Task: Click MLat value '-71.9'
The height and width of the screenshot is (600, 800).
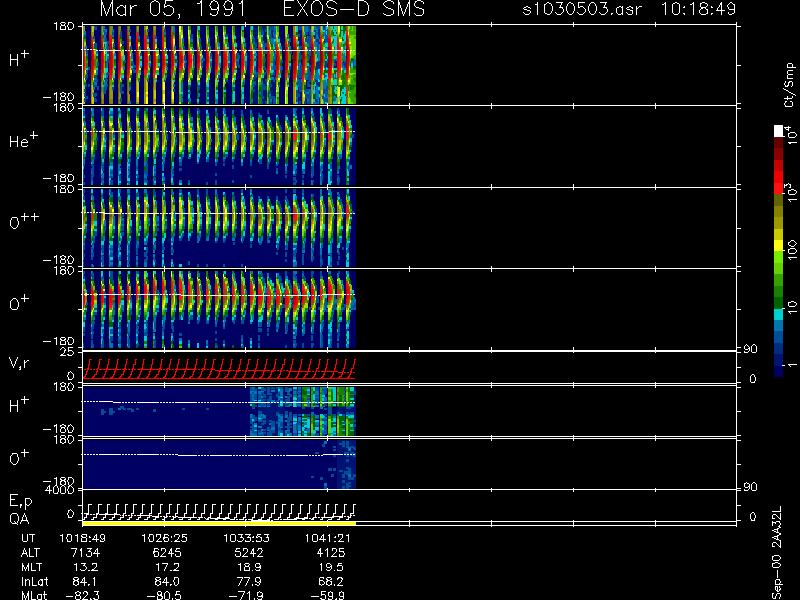Action: pos(246,595)
